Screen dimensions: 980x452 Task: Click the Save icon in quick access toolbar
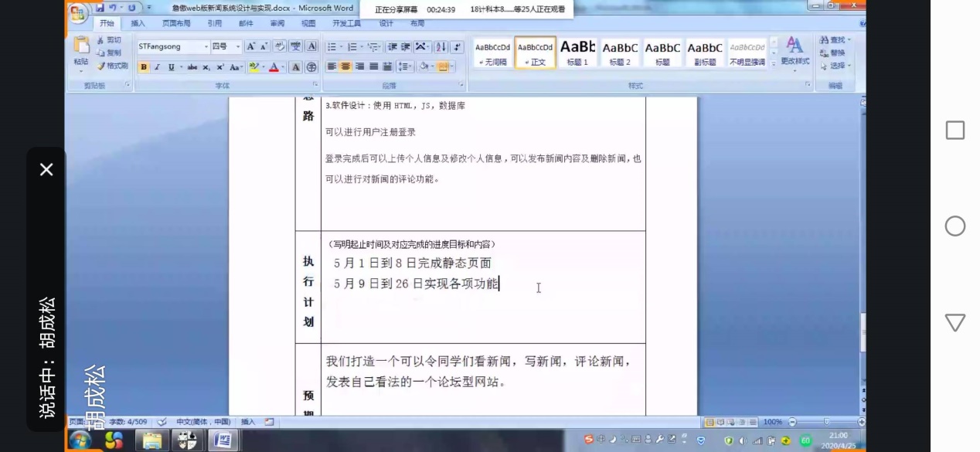coord(100,8)
